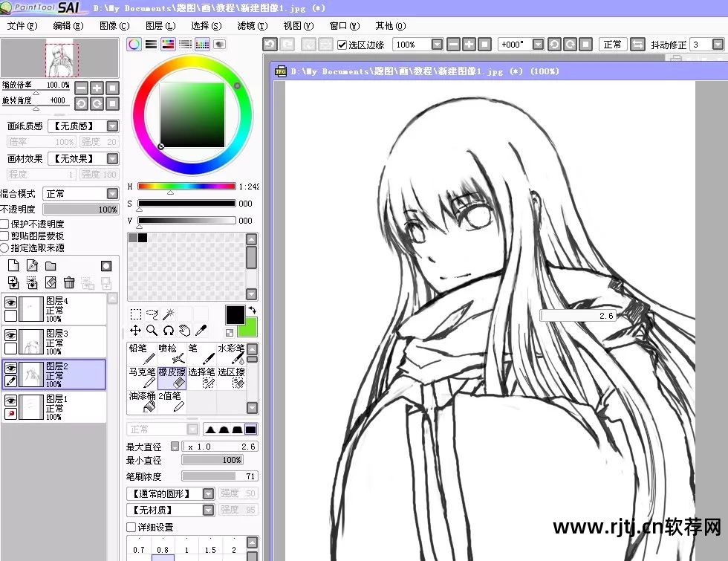Open the 编辑 menu

click(x=68, y=26)
